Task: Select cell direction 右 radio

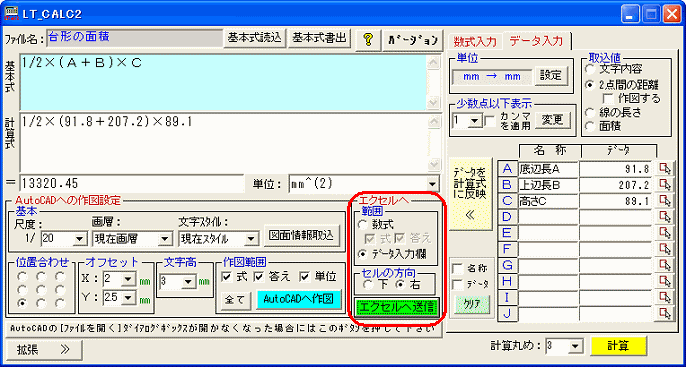Action: tap(400, 285)
